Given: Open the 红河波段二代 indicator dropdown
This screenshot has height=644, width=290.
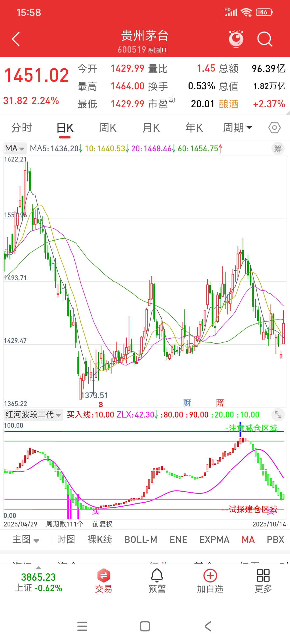Looking at the screenshot, I should point(33,415).
